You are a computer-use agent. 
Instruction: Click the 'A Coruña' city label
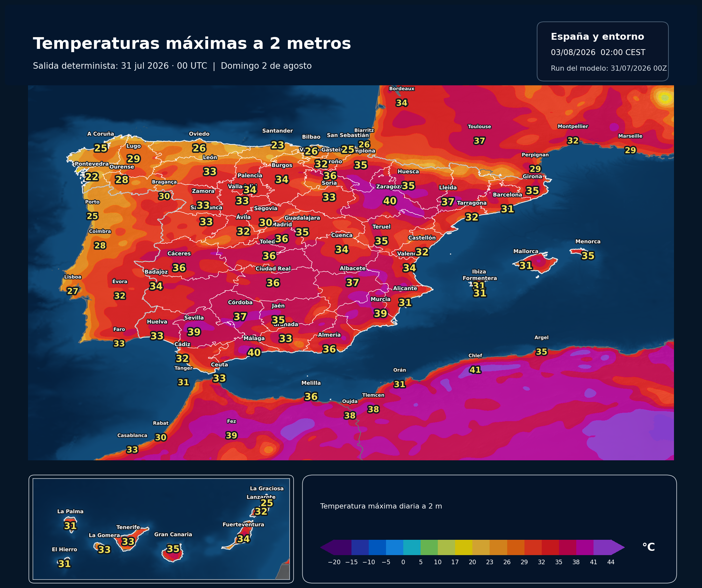tap(101, 134)
